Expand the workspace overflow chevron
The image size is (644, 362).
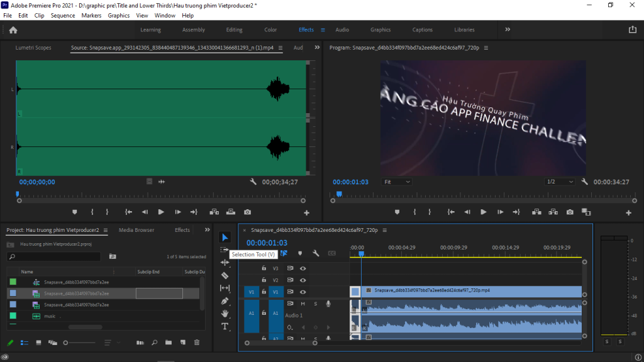pyautogui.click(x=508, y=30)
